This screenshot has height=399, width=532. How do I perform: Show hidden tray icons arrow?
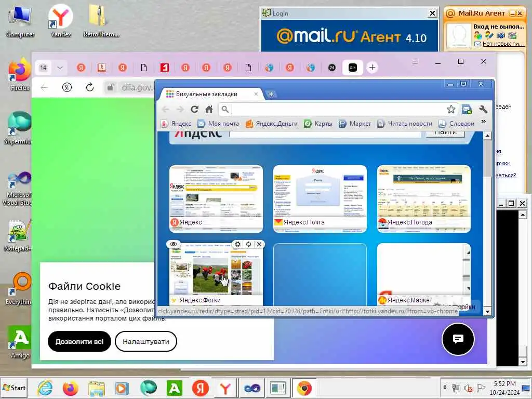[x=445, y=388]
